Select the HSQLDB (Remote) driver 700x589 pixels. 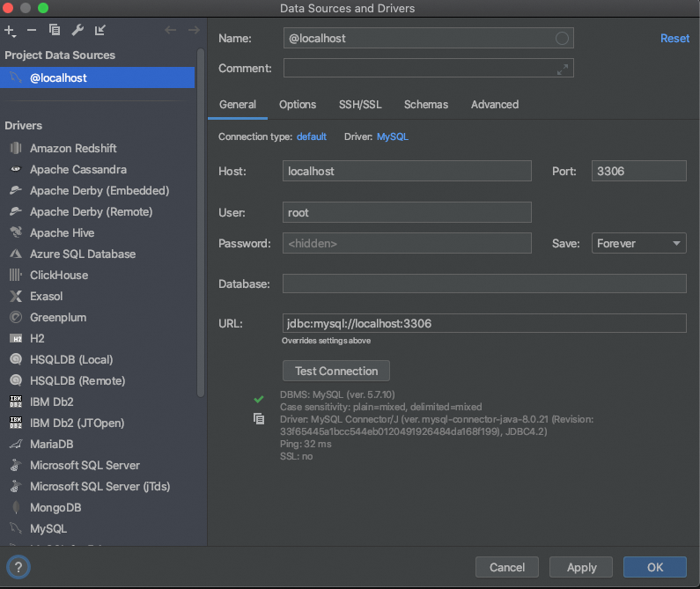tap(98, 381)
